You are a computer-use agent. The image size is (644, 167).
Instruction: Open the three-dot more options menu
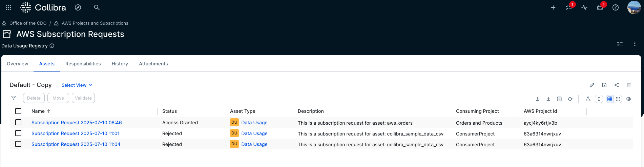pos(635,44)
